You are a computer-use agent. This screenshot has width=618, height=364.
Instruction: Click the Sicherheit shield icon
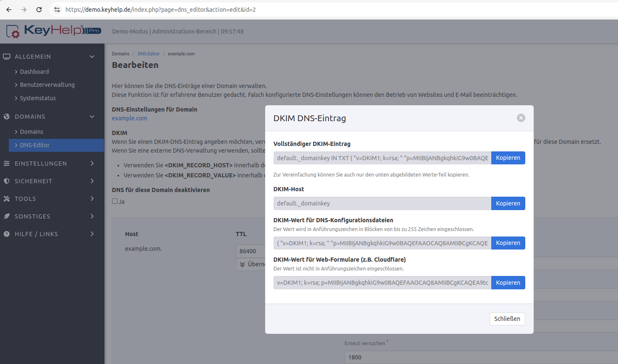pos(7,181)
